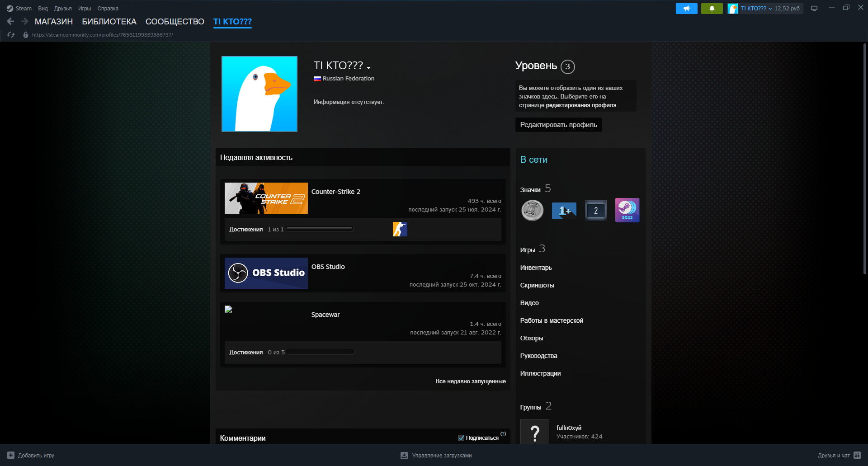This screenshot has width=868, height=466.
Task: Open the fullnOxyй group name
Action: pyautogui.click(x=569, y=428)
